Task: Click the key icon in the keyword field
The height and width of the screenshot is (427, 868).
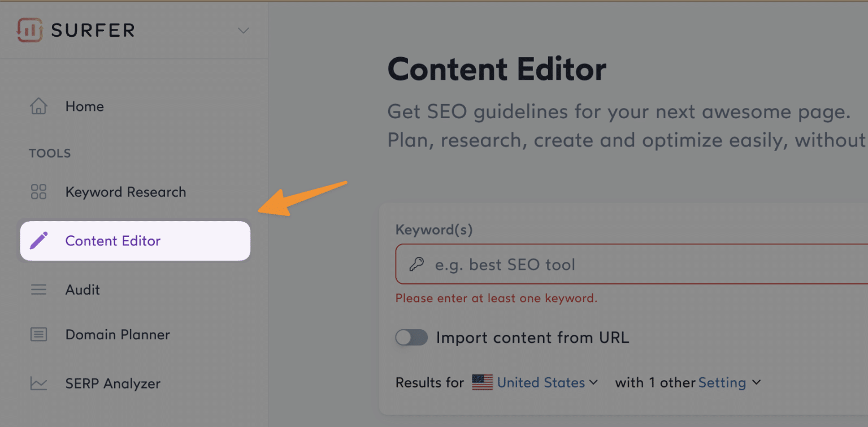Action: (x=415, y=264)
